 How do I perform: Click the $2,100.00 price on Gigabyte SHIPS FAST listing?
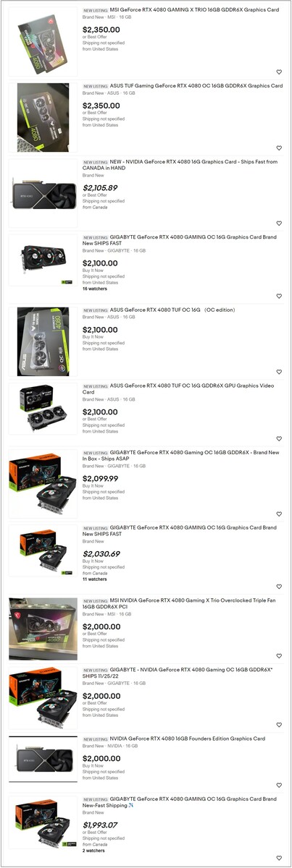100,263
